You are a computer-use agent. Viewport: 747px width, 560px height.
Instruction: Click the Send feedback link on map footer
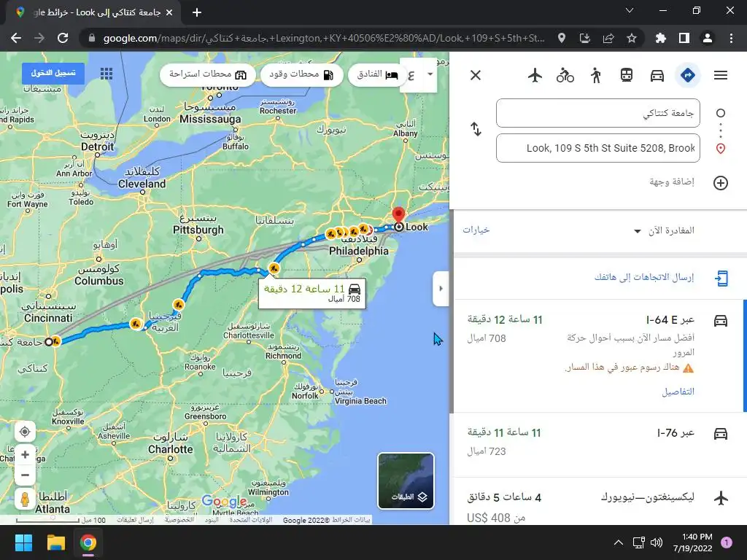135,520
